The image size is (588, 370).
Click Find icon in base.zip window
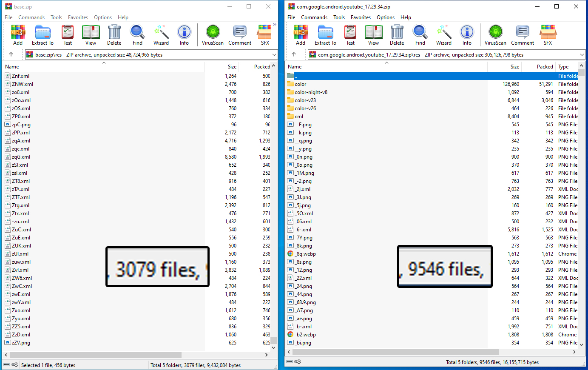[137, 35]
